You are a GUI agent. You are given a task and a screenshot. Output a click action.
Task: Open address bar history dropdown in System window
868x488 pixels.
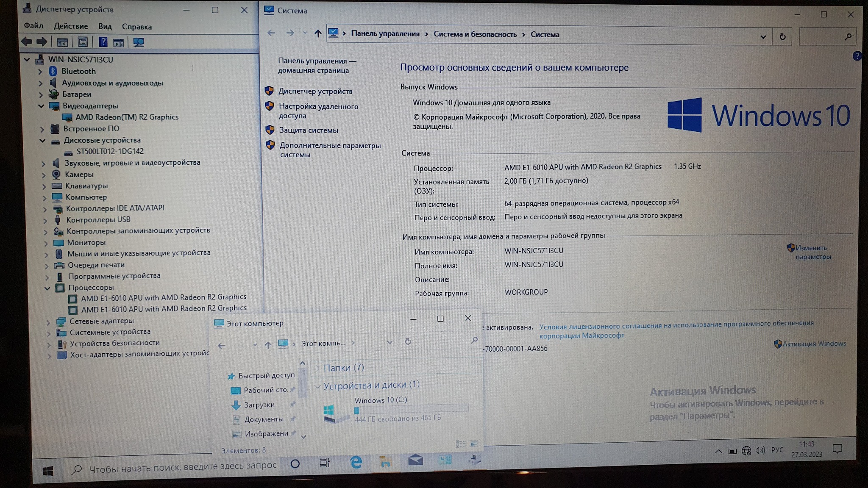pyautogui.click(x=763, y=37)
